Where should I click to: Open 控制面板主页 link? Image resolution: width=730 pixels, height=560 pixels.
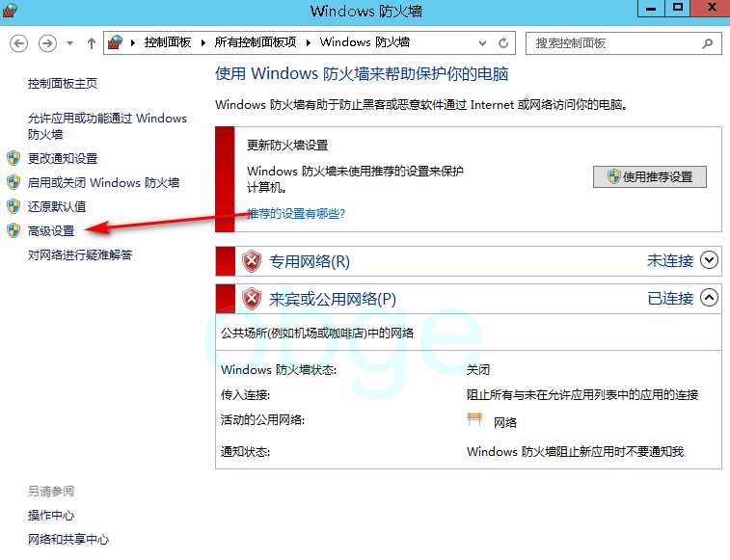(x=63, y=83)
